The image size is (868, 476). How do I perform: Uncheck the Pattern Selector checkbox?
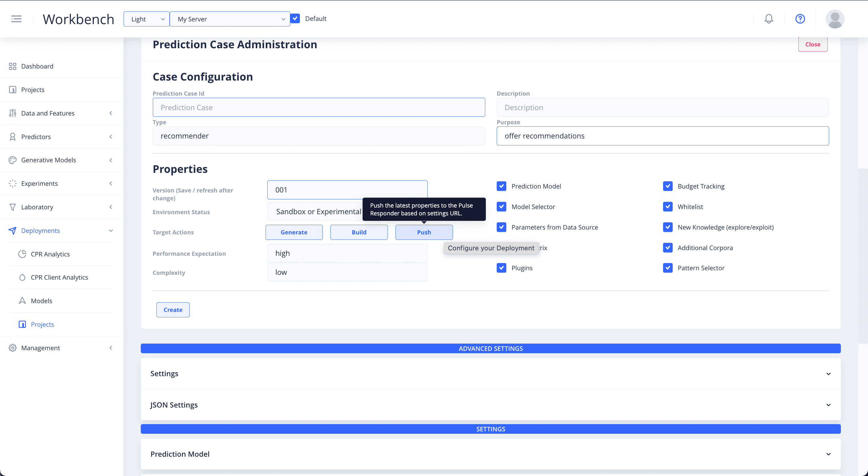pos(668,268)
